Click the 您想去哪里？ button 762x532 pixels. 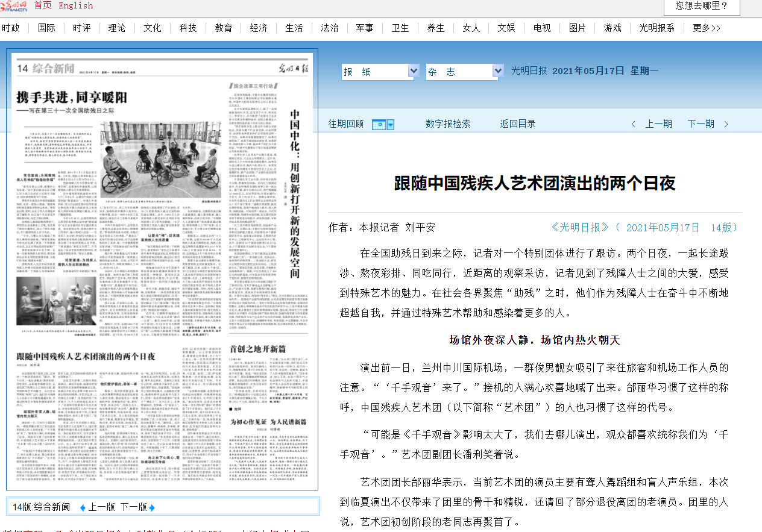[x=702, y=7]
